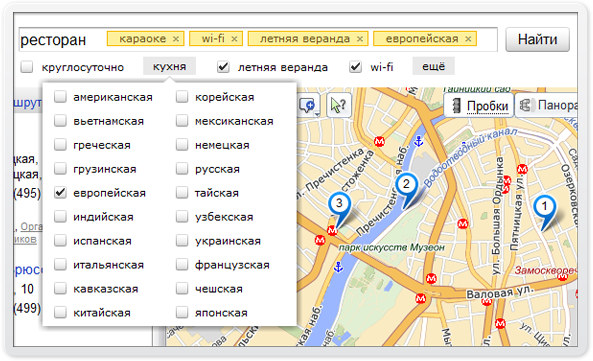Remove the летняя веранда filter tag
This screenshot has height=361, width=593.
(360, 39)
